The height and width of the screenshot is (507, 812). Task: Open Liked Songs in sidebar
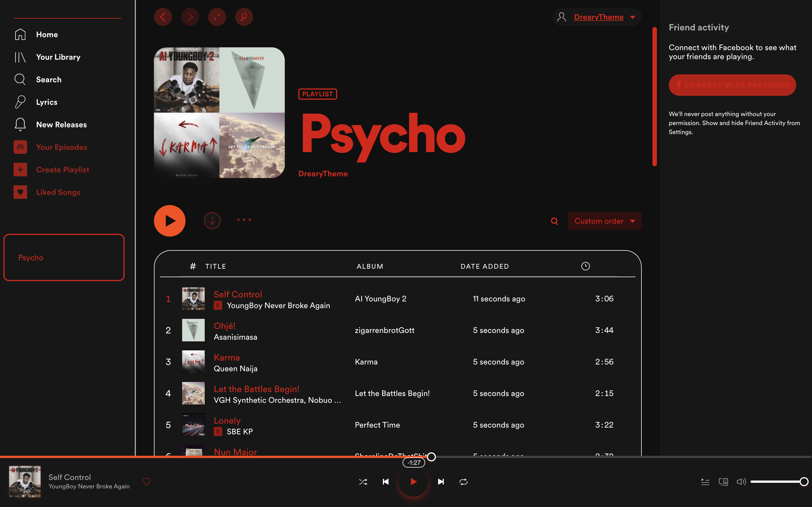tap(58, 192)
